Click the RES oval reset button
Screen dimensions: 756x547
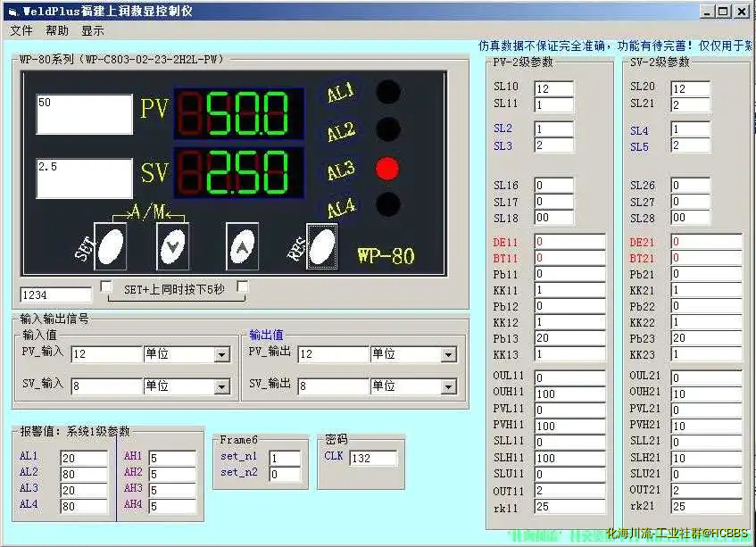pyautogui.click(x=322, y=246)
